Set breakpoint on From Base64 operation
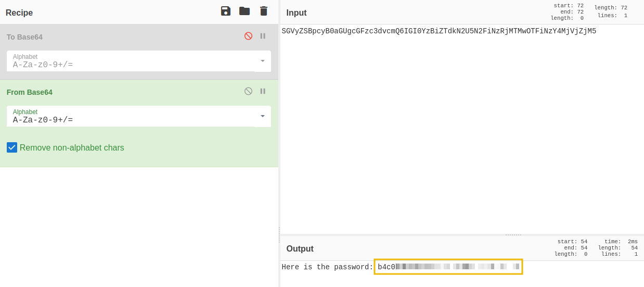The width and height of the screenshot is (644, 287). (263, 91)
